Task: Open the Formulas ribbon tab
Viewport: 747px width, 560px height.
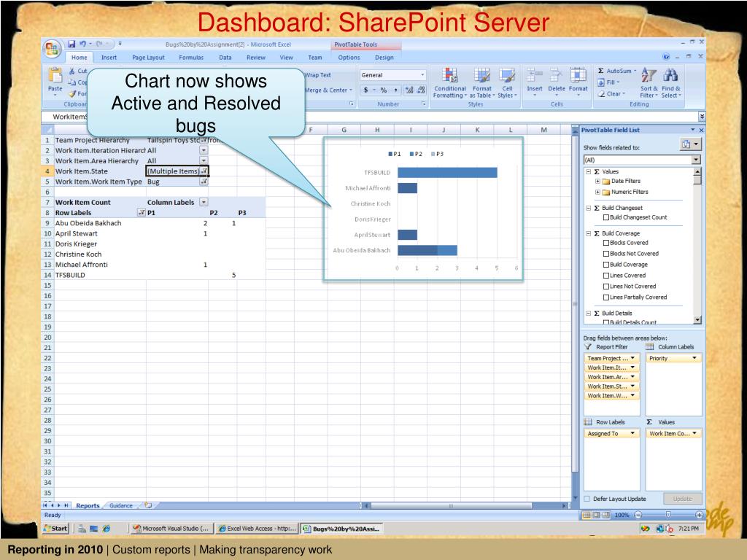Action: [191, 57]
